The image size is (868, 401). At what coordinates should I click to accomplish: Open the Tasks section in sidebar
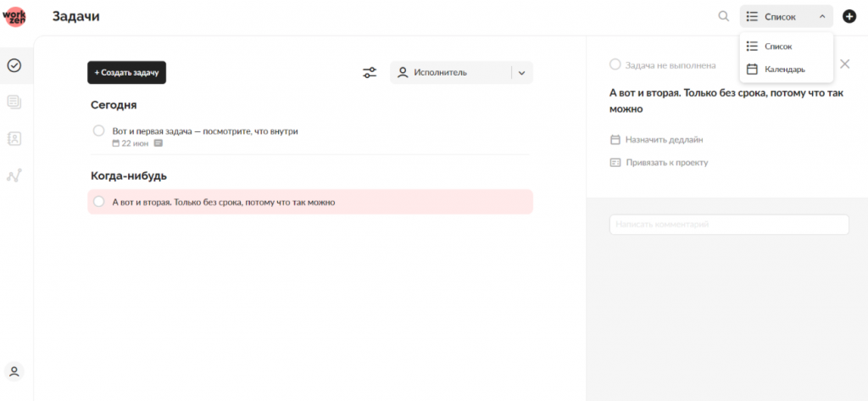coord(14,66)
